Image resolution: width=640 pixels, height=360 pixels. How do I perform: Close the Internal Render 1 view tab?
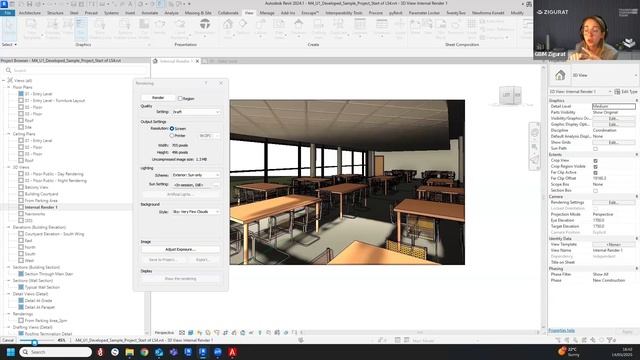198,61
